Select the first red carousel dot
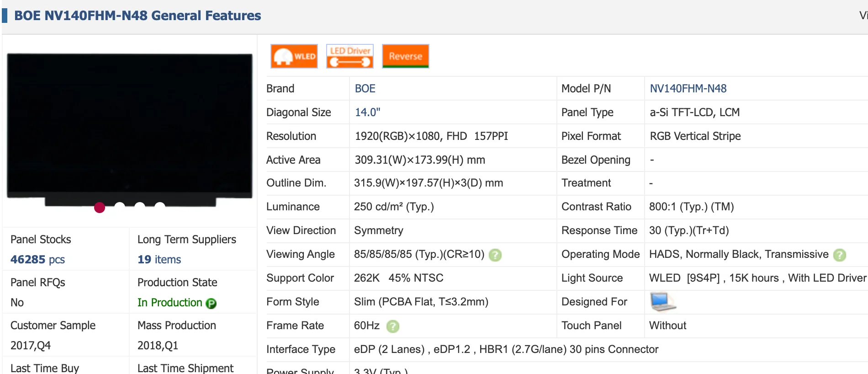 [x=100, y=208]
